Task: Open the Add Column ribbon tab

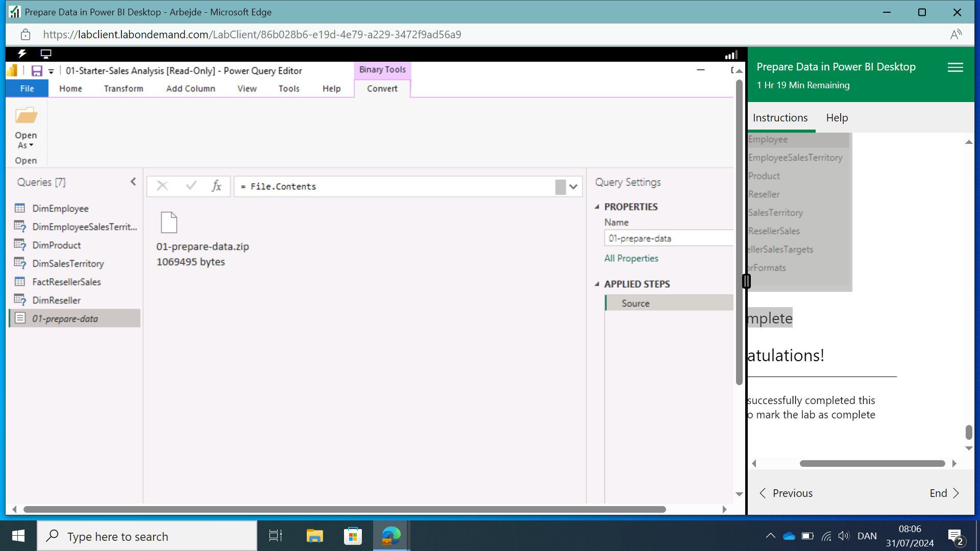Action: (190, 88)
